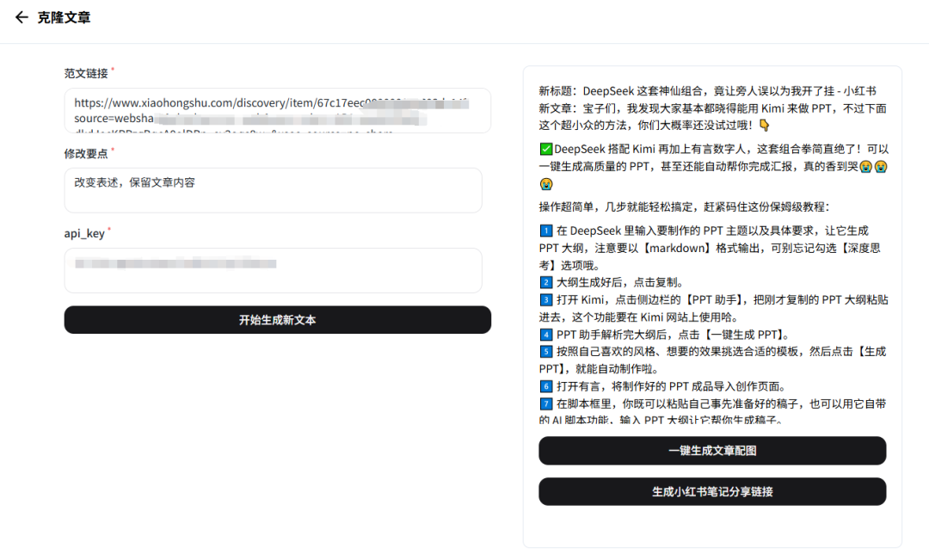Focus the 范文链接 URL input field

pos(277,110)
